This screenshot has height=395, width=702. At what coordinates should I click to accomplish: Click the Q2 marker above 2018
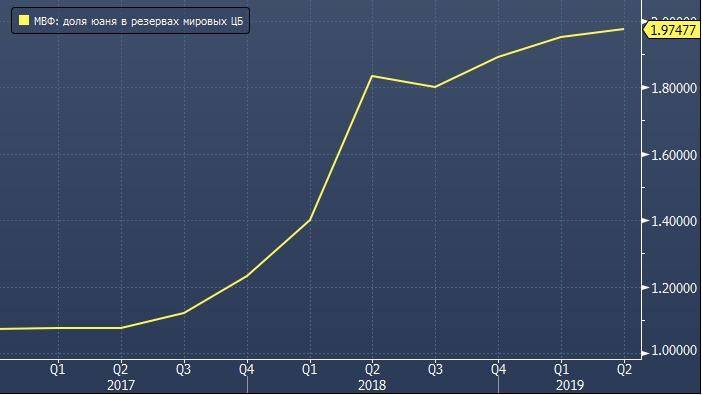[372, 369]
